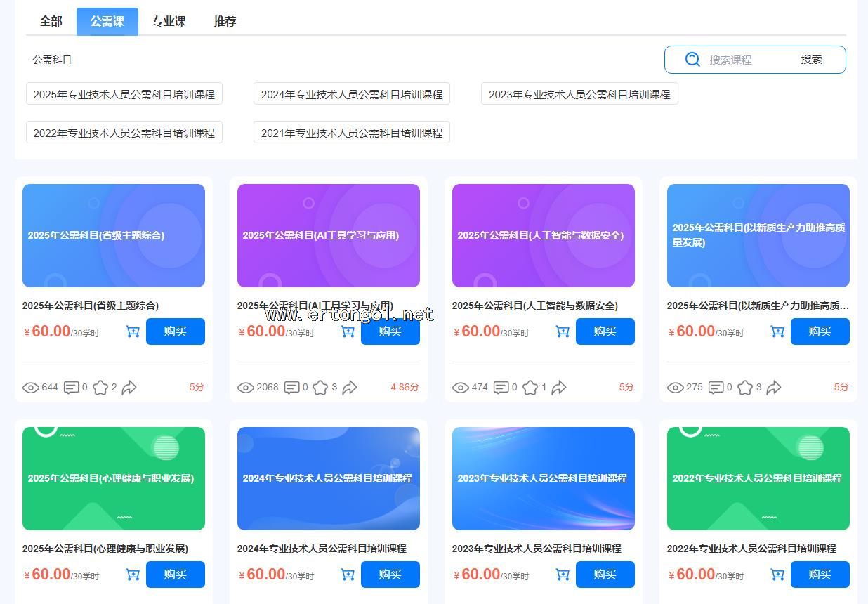Click views eye icon on 以新质生产力 course
The image size is (868, 604).
click(x=675, y=388)
